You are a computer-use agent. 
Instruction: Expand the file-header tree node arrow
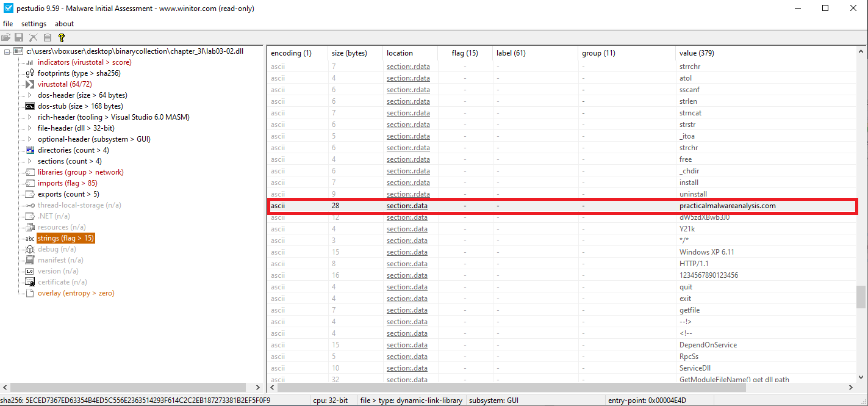[x=30, y=128]
